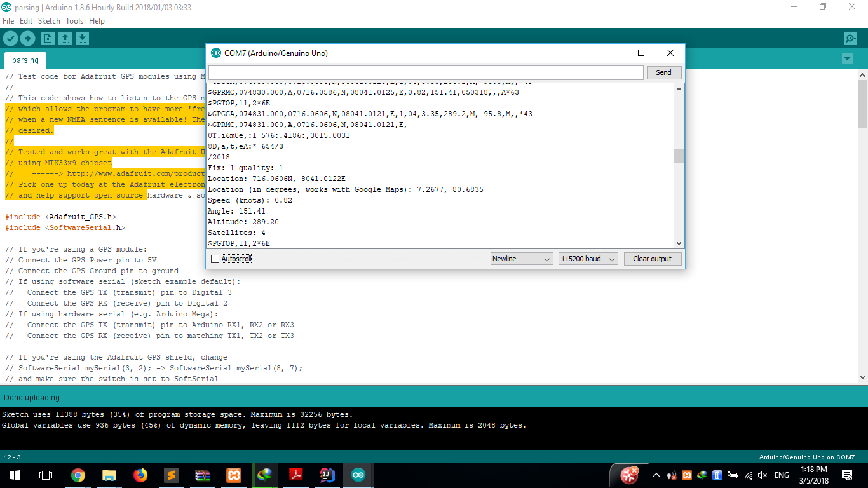Open the Tools menu
868x488 pixels.
(74, 21)
